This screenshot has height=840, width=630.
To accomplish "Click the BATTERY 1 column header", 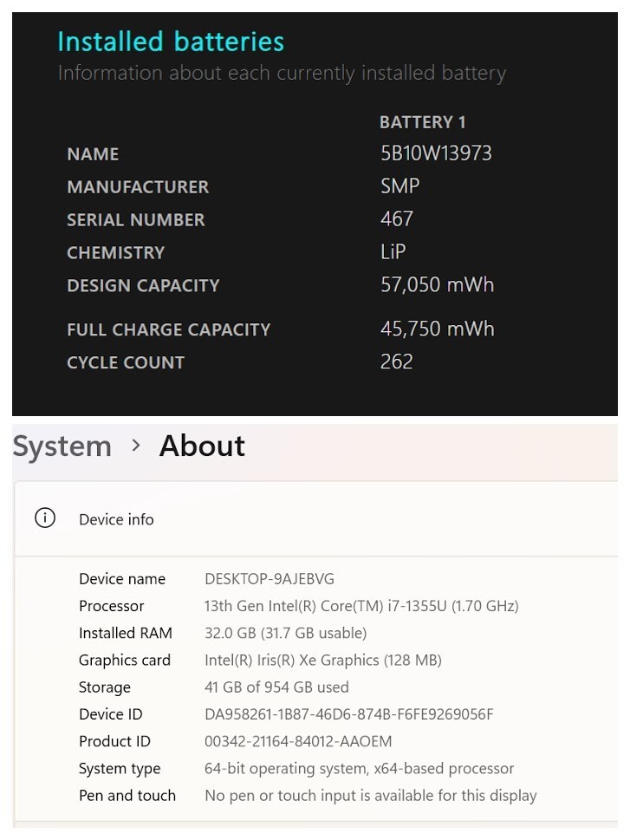I will [x=423, y=122].
